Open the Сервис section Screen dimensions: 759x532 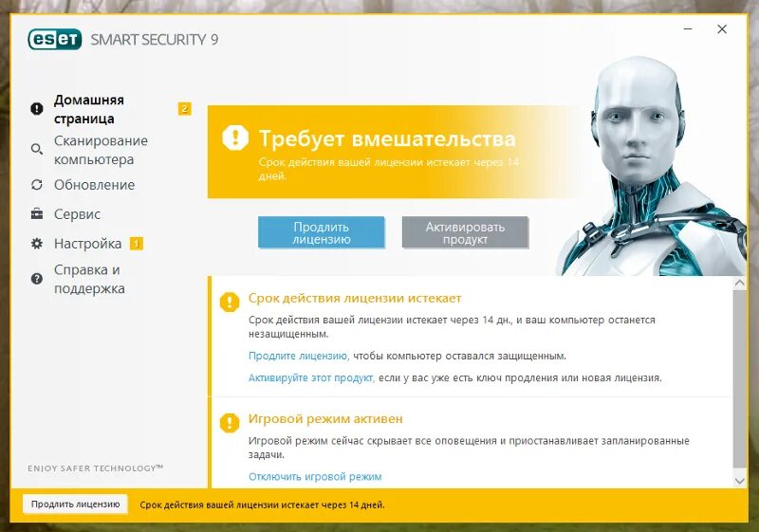pos(77,214)
